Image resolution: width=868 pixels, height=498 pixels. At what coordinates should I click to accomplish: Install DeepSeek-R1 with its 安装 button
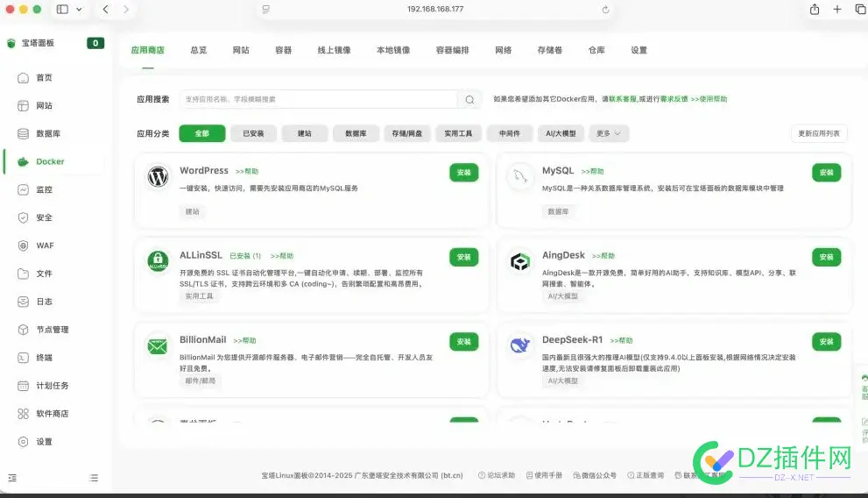[x=827, y=342]
